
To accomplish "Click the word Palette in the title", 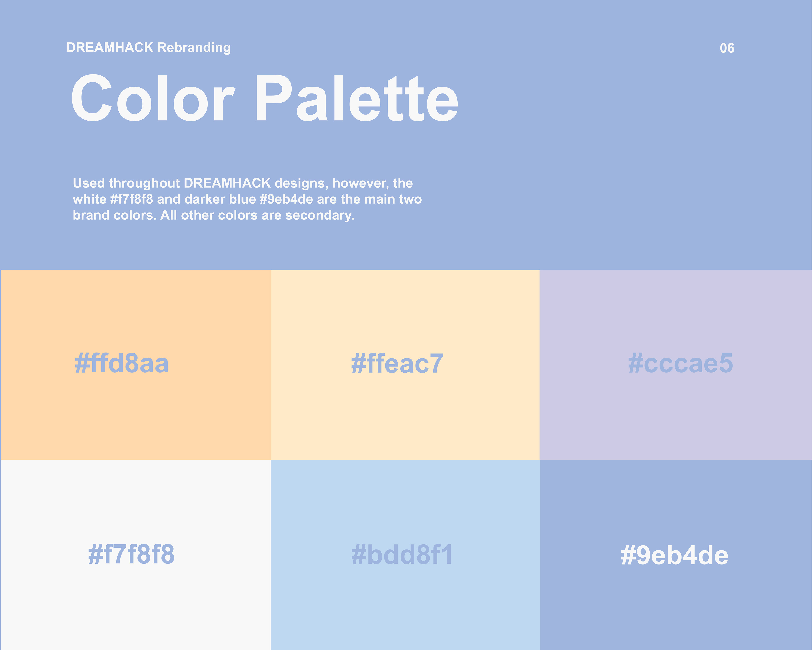I will tap(357, 98).
